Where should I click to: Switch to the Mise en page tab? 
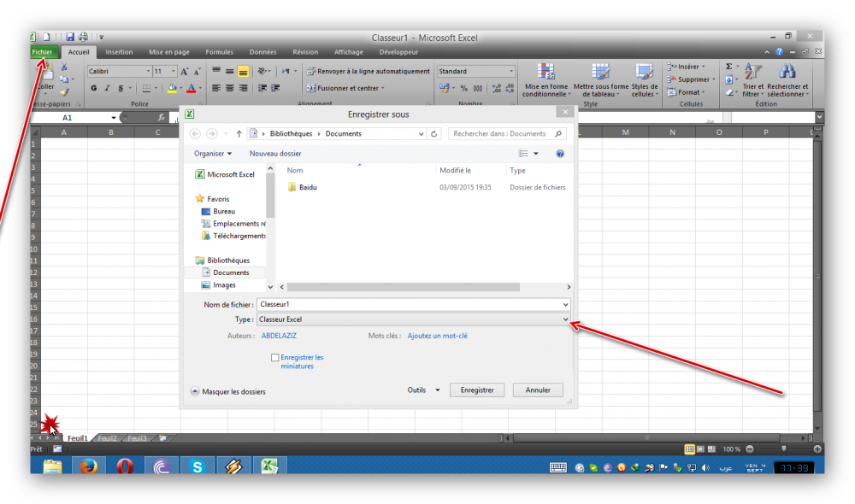point(169,52)
